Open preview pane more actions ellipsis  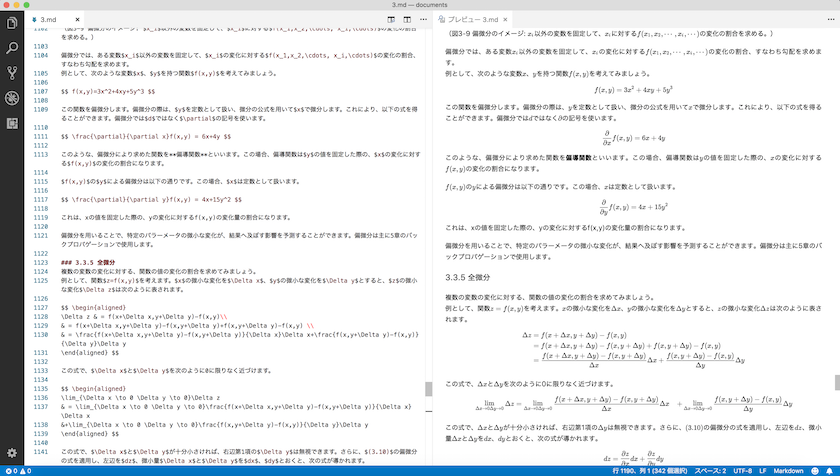831,19
